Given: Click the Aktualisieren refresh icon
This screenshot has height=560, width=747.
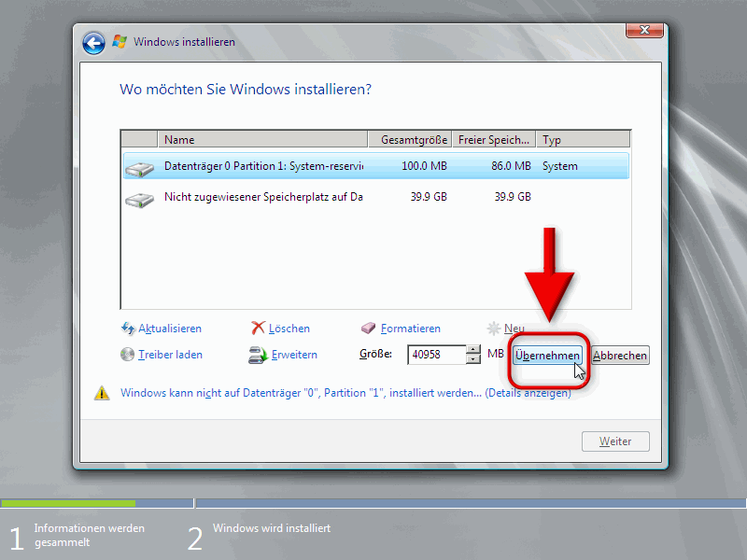Looking at the screenshot, I should (129, 329).
